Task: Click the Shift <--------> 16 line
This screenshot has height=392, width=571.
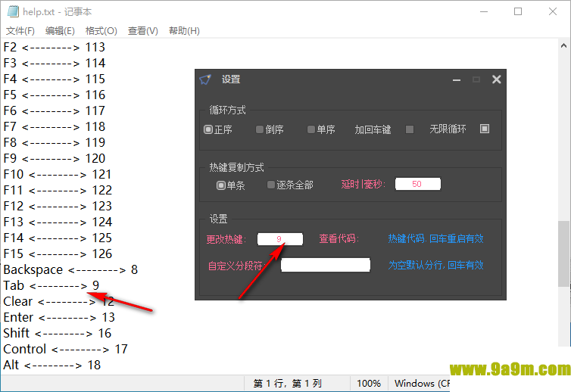Action: click(x=57, y=334)
